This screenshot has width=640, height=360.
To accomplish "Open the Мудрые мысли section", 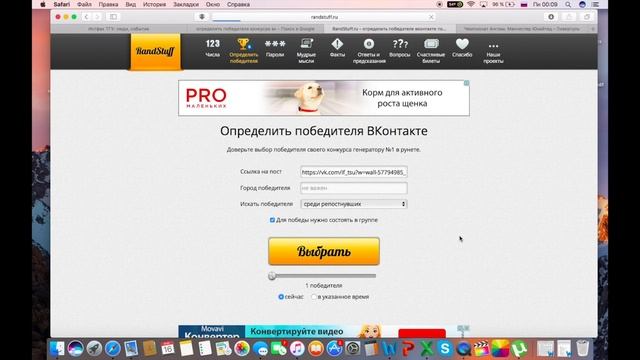I will (306, 51).
